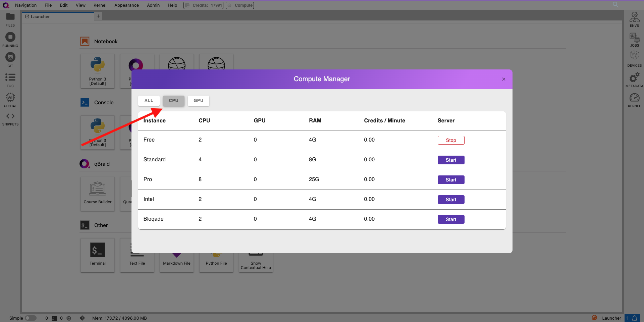Select the Launcher tab
The height and width of the screenshot is (322, 644).
tap(58, 16)
